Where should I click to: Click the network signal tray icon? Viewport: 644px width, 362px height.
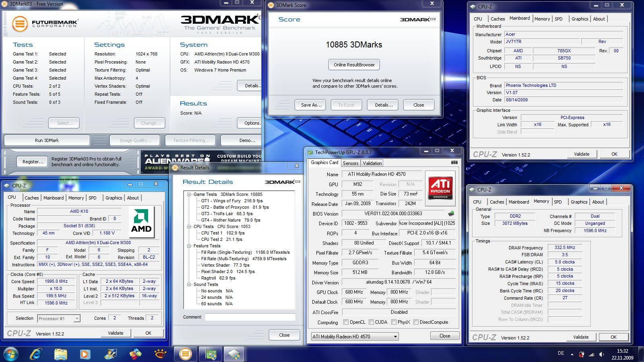point(591,354)
